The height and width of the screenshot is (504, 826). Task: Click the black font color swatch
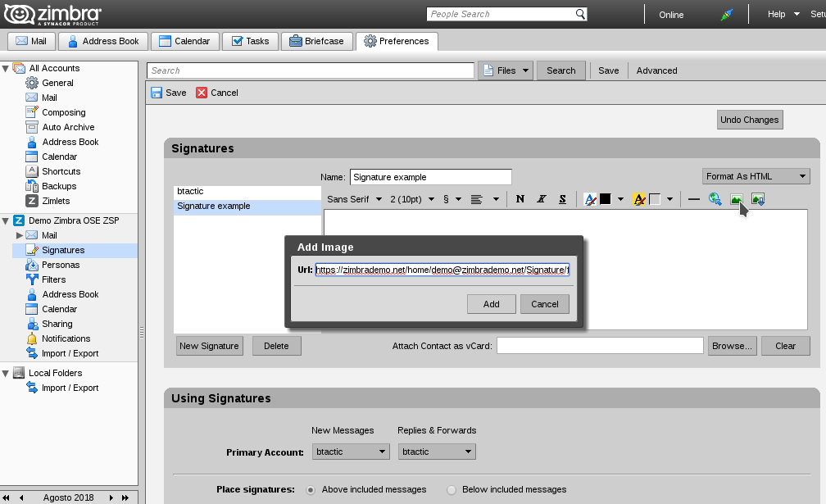coord(605,199)
